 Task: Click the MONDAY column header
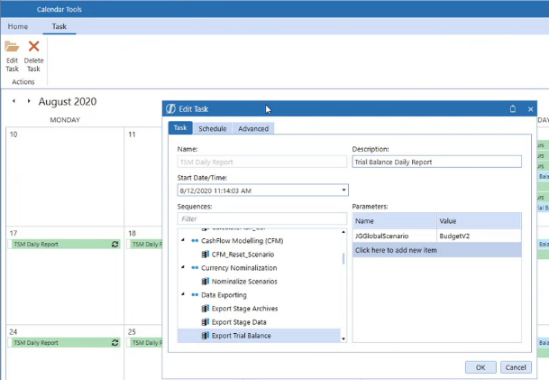65,120
